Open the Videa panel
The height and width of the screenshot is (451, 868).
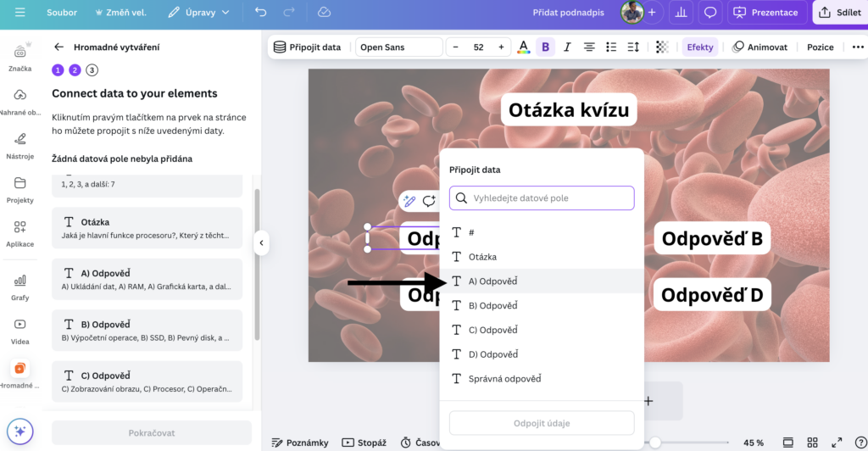coord(20,331)
